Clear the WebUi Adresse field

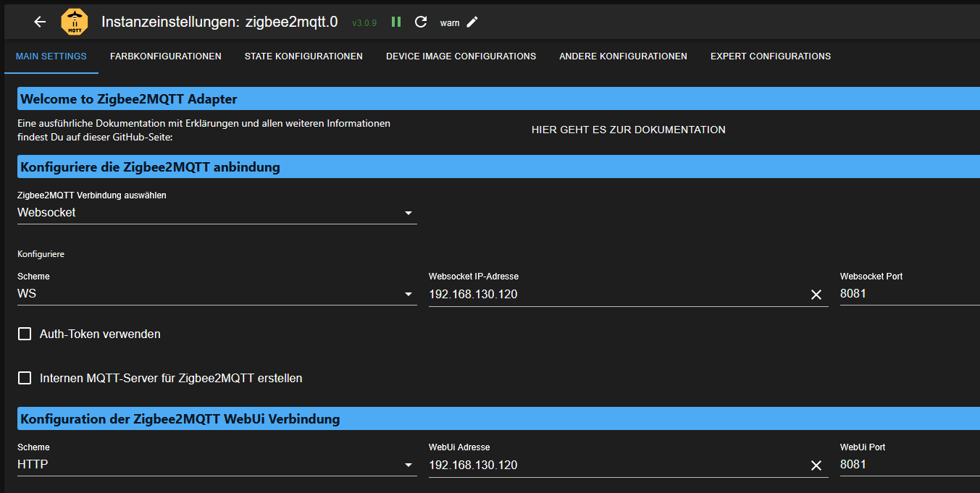pos(816,465)
